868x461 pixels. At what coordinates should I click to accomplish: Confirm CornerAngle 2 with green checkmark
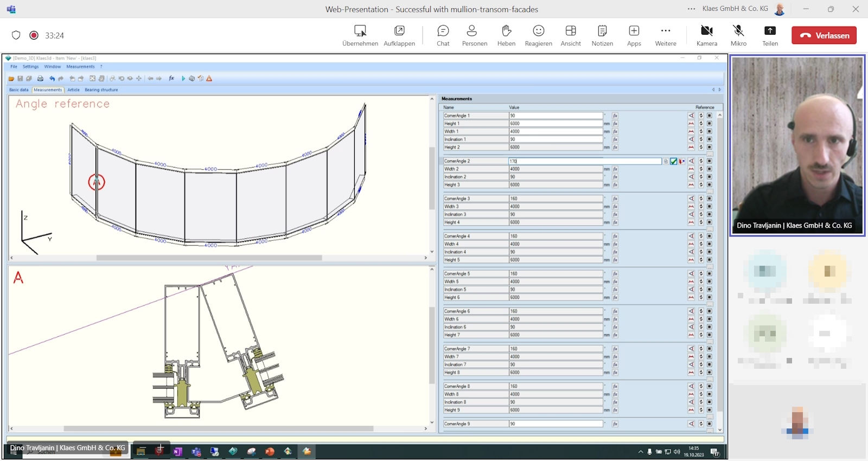pyautogui.click(x=674, y=161)
